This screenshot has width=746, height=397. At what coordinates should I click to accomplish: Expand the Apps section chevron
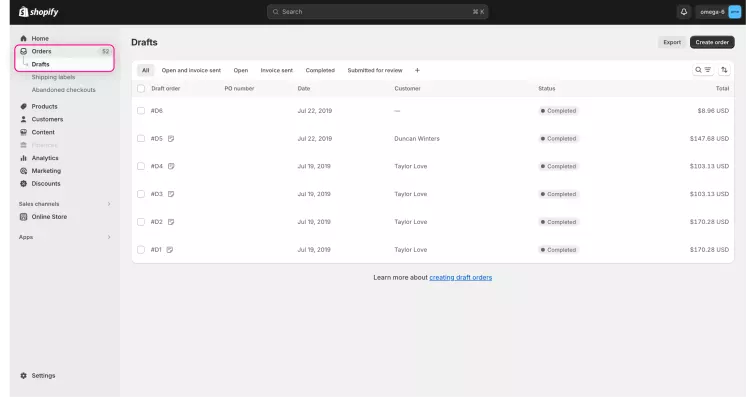pos(109,237)
